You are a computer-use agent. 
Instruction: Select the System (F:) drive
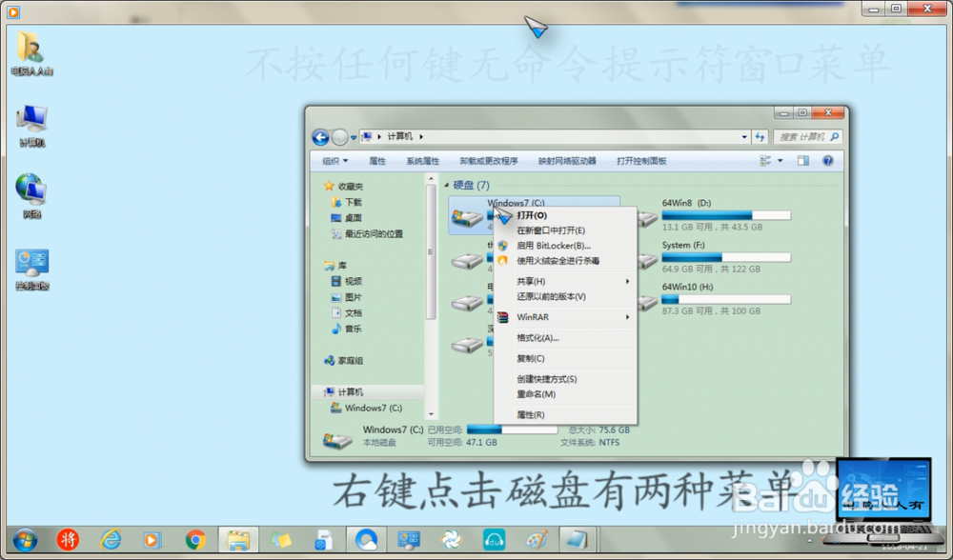[716, 257]
